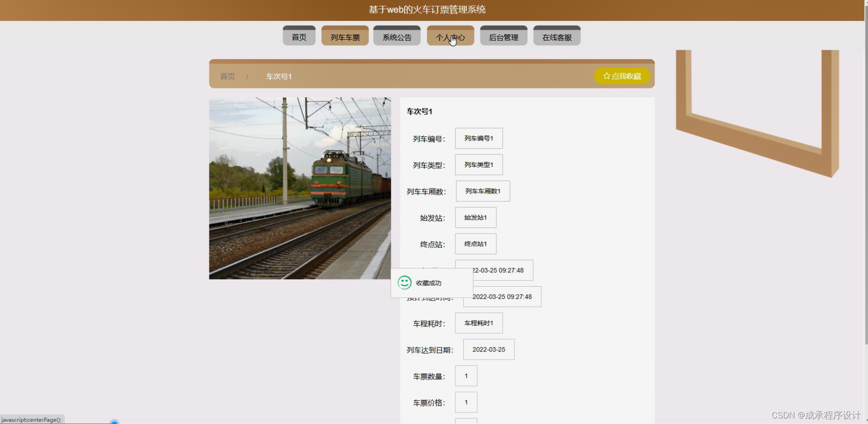Click the 2022-03-25 09:27:48 arrival time field

point(501,296)
